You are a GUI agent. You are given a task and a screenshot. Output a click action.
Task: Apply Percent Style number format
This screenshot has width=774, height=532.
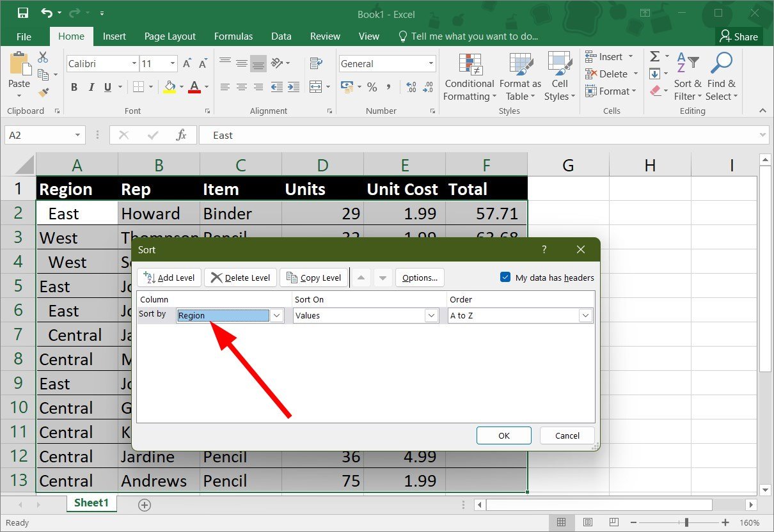tap(372, 87)
